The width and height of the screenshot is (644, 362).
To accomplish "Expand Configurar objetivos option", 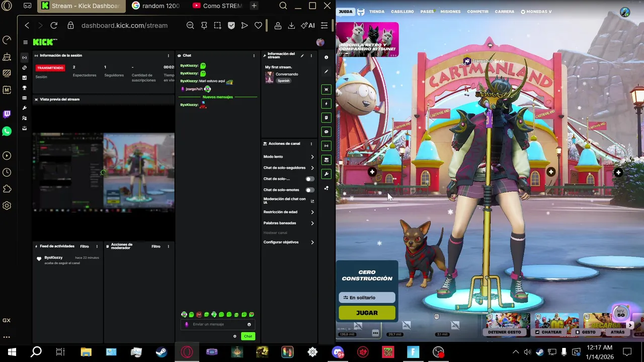I will [289, 242].
